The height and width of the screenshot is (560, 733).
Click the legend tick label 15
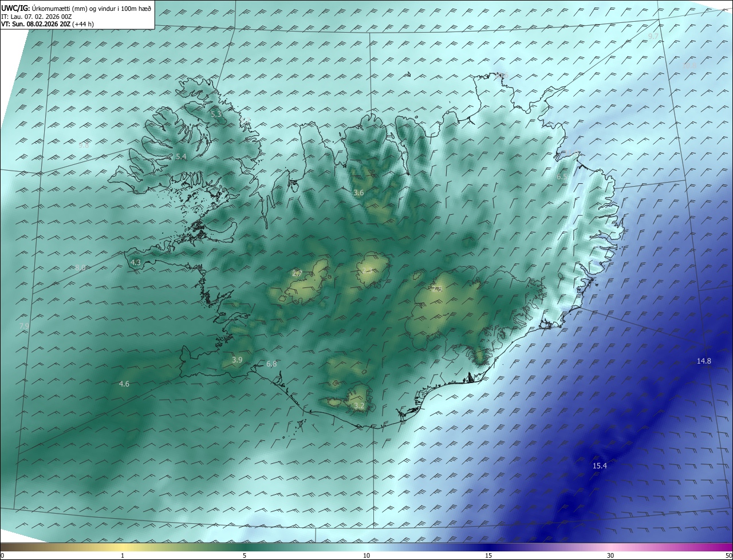[488, 556]
